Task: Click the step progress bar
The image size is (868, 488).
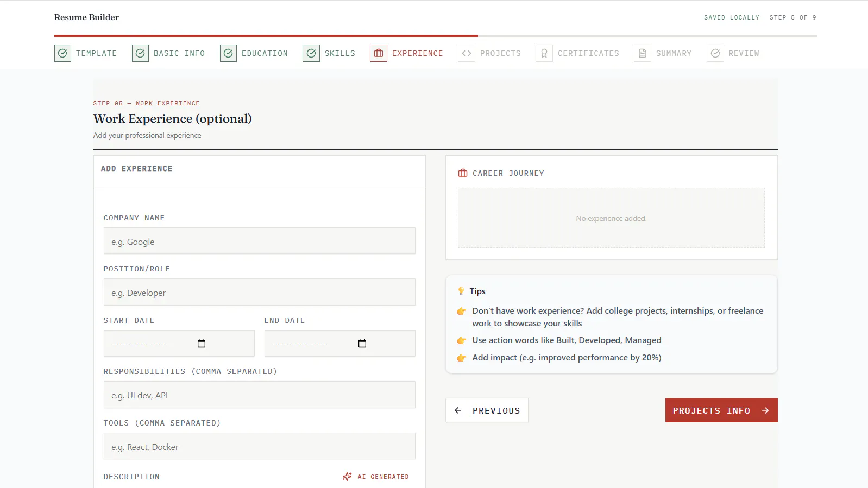Action: point(435,36)
